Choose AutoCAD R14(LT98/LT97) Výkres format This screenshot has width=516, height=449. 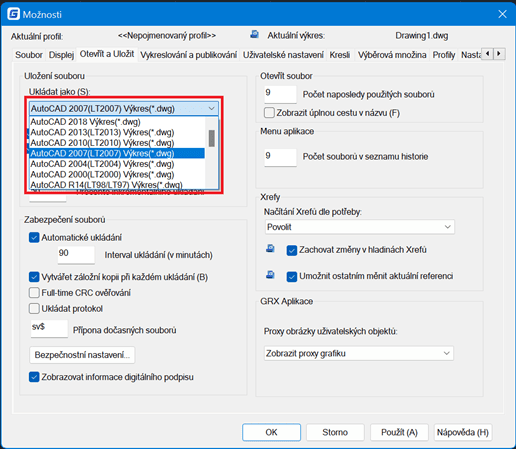point(117,185)
